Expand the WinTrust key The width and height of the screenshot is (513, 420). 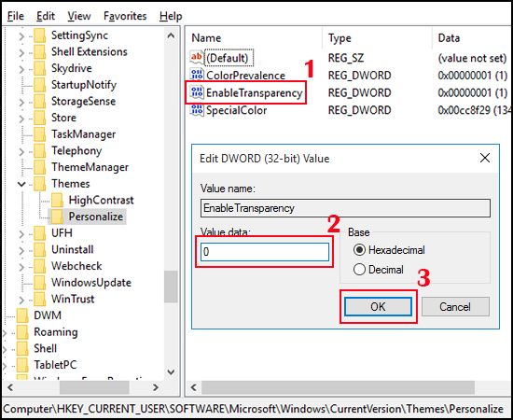tap(21, 300)
